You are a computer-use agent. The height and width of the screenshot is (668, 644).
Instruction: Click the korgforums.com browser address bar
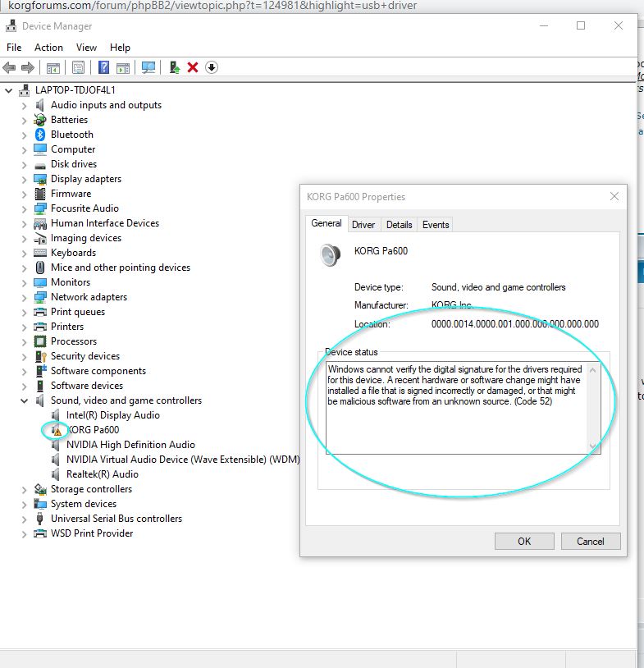coord(213,6)
